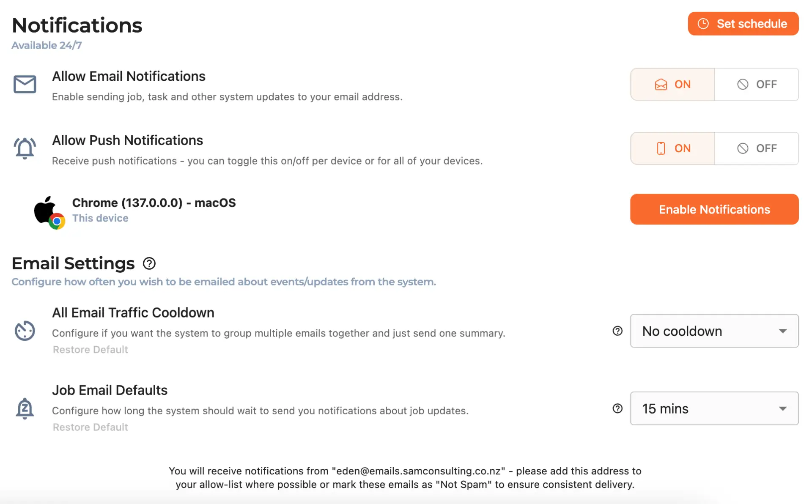
Task: Click the snooze bell icon for Job Email Defaults
Action: [25, 408]
